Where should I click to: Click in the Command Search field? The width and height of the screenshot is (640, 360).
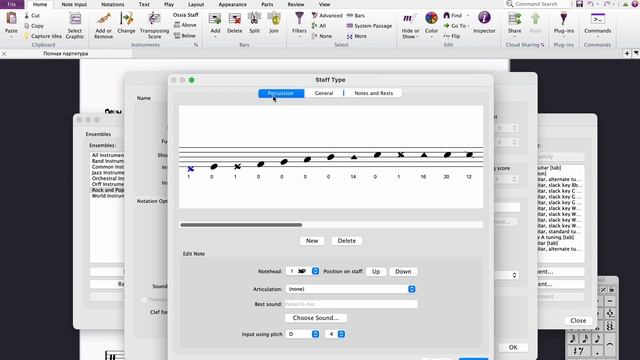[539, 4]
